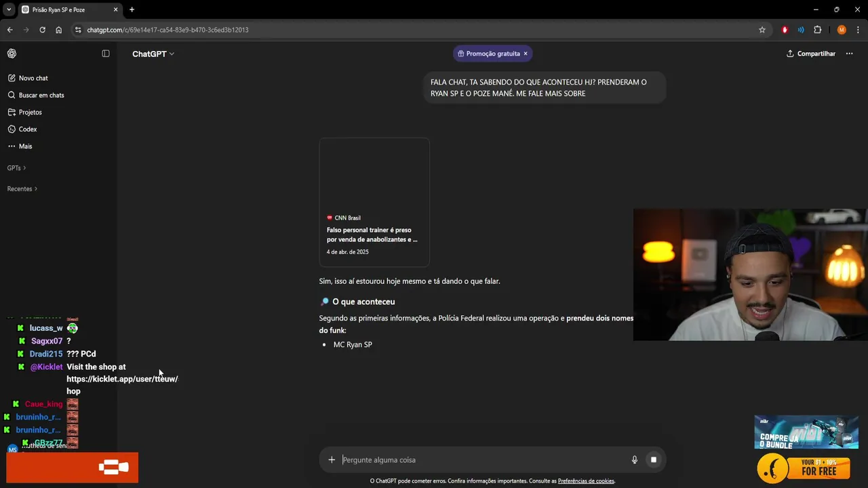Screen dimensions: 868x488
Task: Open the browser profile avatar
Action: click(x=842, y=30)
